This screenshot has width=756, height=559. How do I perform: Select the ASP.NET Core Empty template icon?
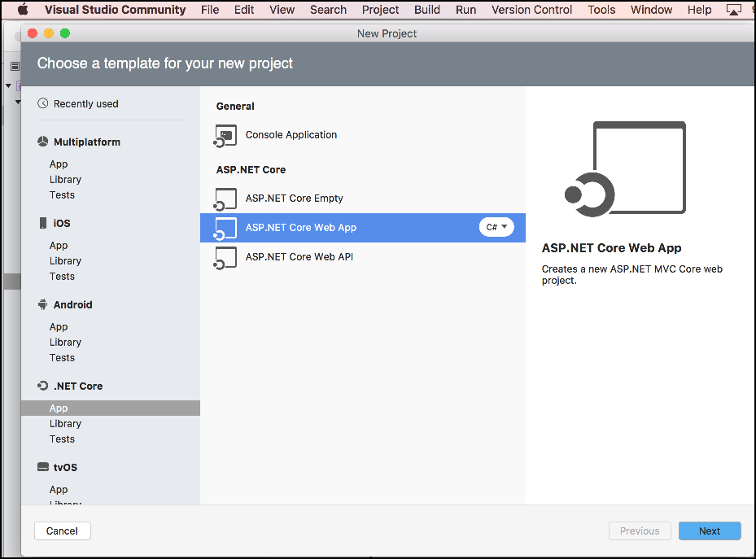pos(225,199)
